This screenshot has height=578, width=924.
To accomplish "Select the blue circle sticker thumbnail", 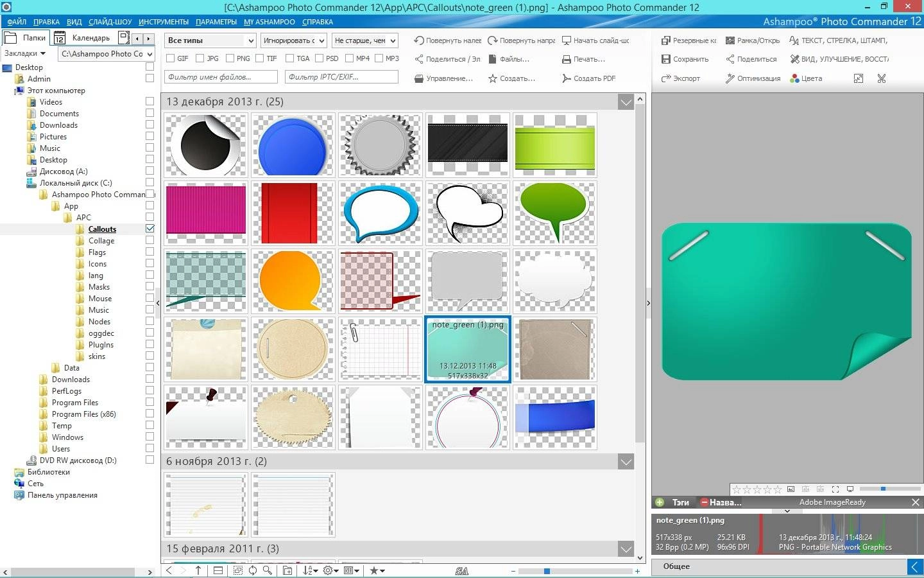I will [x=293, y=145].
